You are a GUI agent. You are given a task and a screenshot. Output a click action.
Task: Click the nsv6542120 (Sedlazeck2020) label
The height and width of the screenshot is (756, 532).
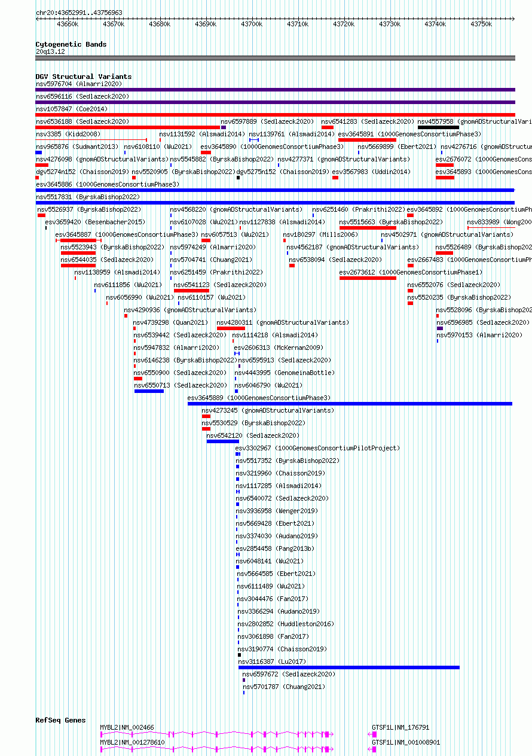[253, 435]
